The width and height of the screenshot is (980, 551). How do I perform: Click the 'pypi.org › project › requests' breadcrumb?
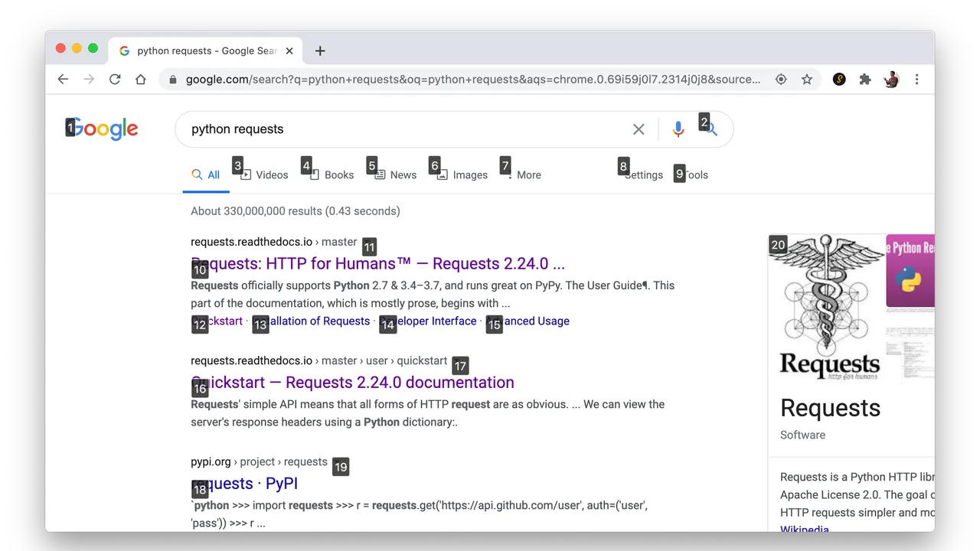(259, 461)
